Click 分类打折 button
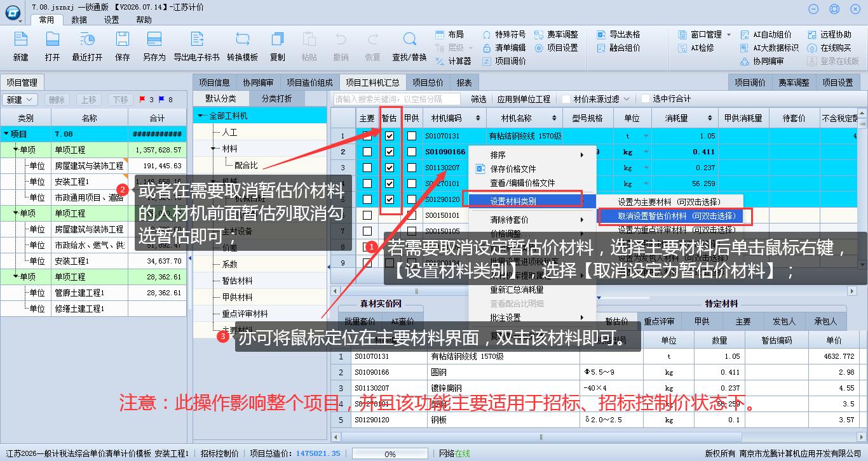Viewport: 868px width, 461px height. coord(276,98)
